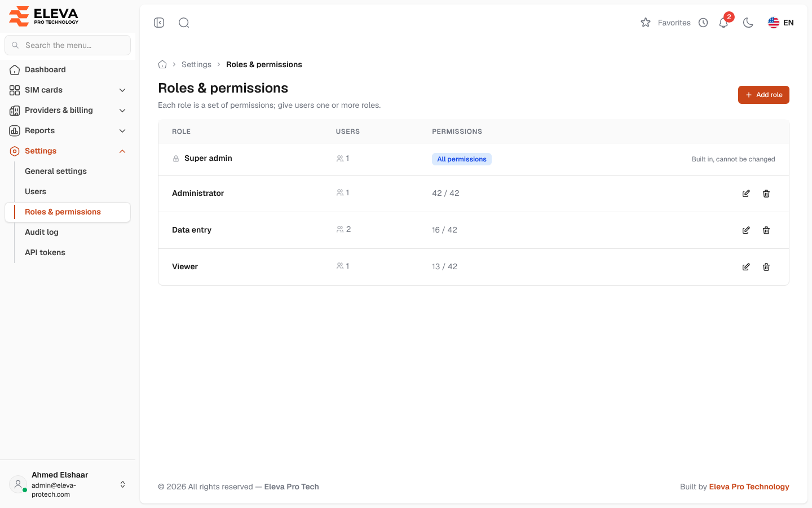Select Roles & permissions in sidebar

coord(68,212)
